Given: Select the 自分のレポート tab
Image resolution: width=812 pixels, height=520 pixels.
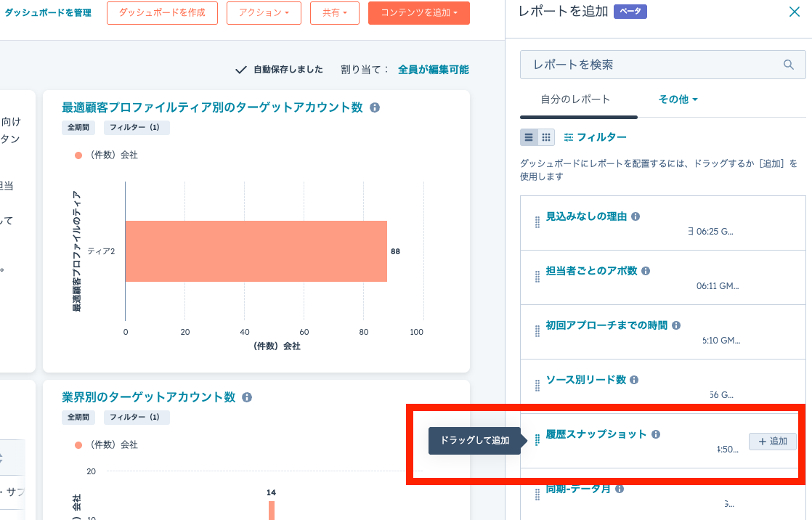Looking at the screenshot, I should coord(575,99).
